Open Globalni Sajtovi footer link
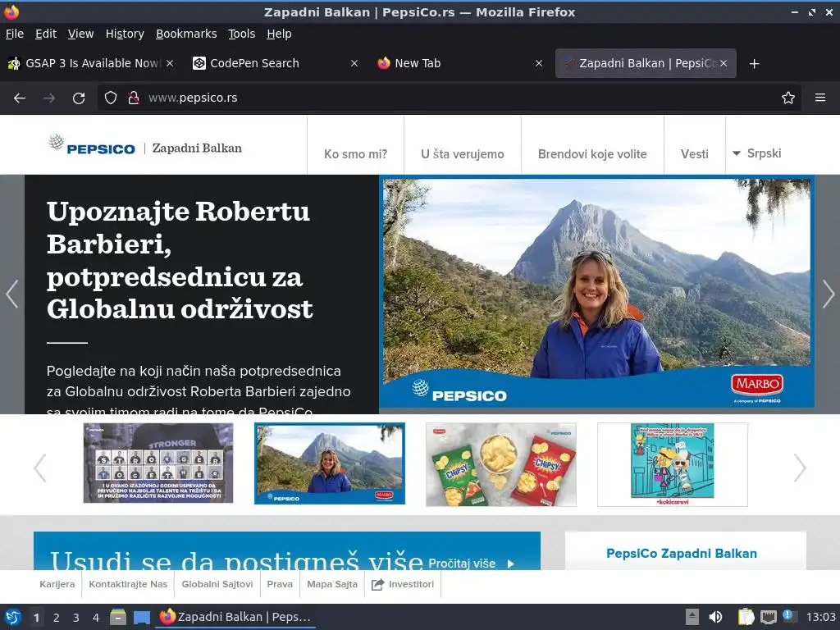 pos(217,584)
